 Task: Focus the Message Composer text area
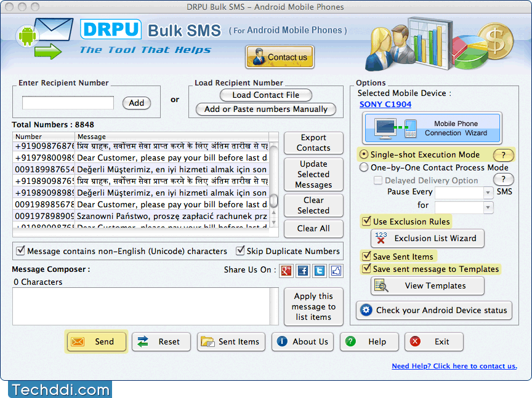pyautogui.click(x=142, y=306)
